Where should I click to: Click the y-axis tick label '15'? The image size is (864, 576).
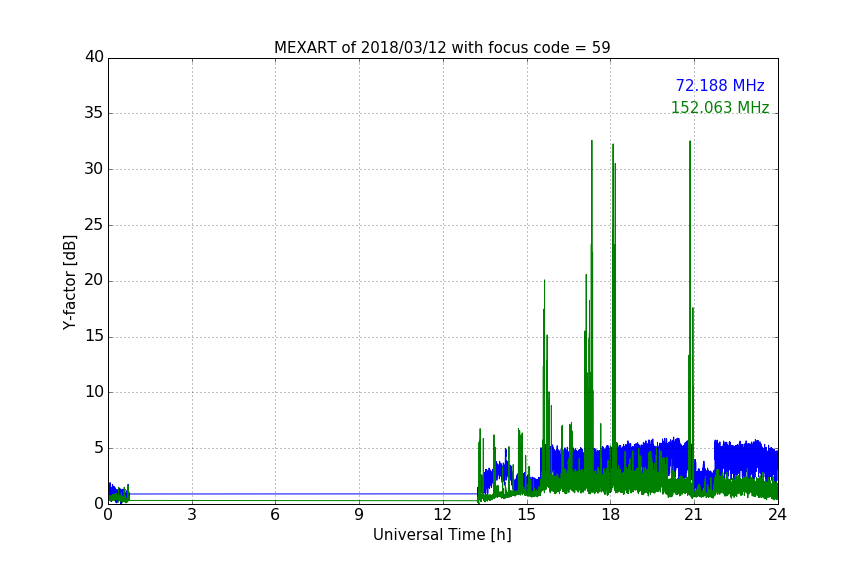(94, 336)
